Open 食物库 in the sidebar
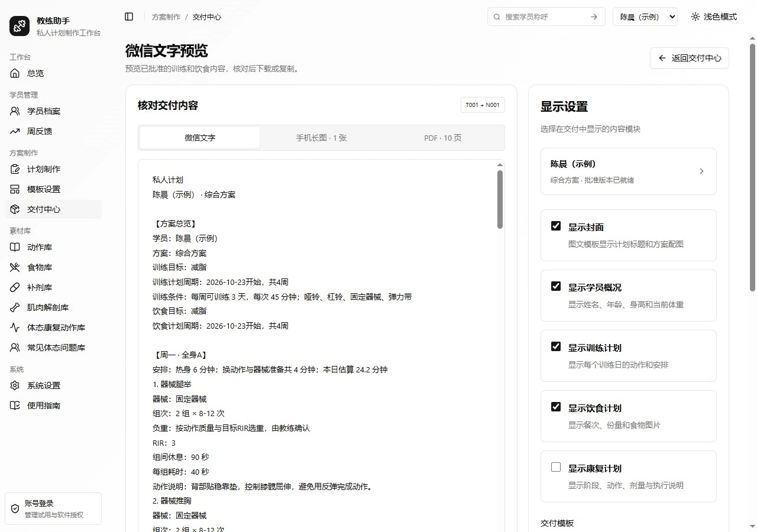The image size is (757, 532). point(53,267)
